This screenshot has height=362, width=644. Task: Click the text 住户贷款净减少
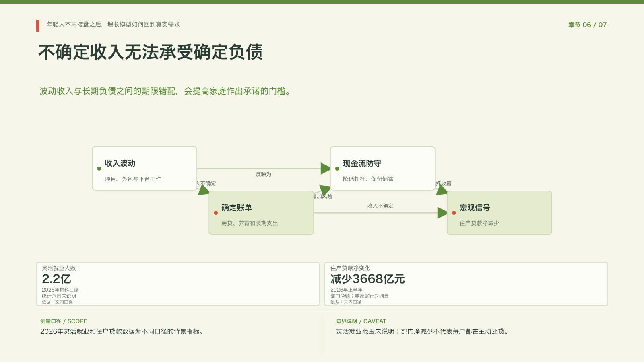click(x=479, y=223)
